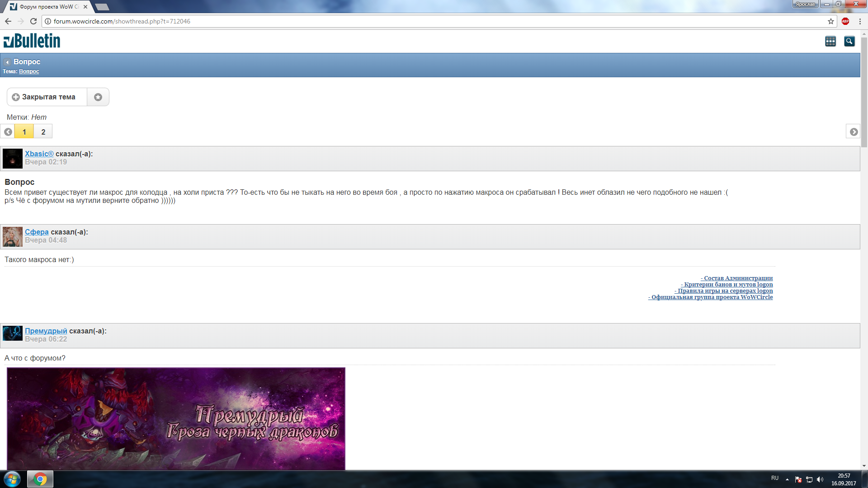Bookmark page with star in address bar
The width and height of the screenshot is (868, 488).
(x=830, y=21)
